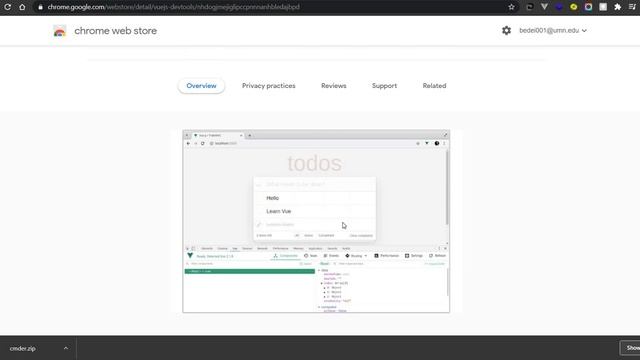Viewport: 640px width, 360px height.
Task: Click the address bar URL
Action: point(173,7)
